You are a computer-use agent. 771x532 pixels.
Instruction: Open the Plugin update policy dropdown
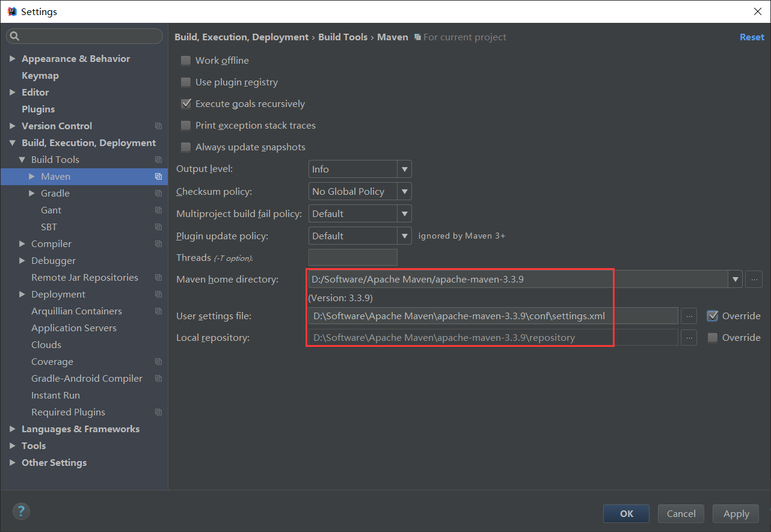click(x=405, y=236)
